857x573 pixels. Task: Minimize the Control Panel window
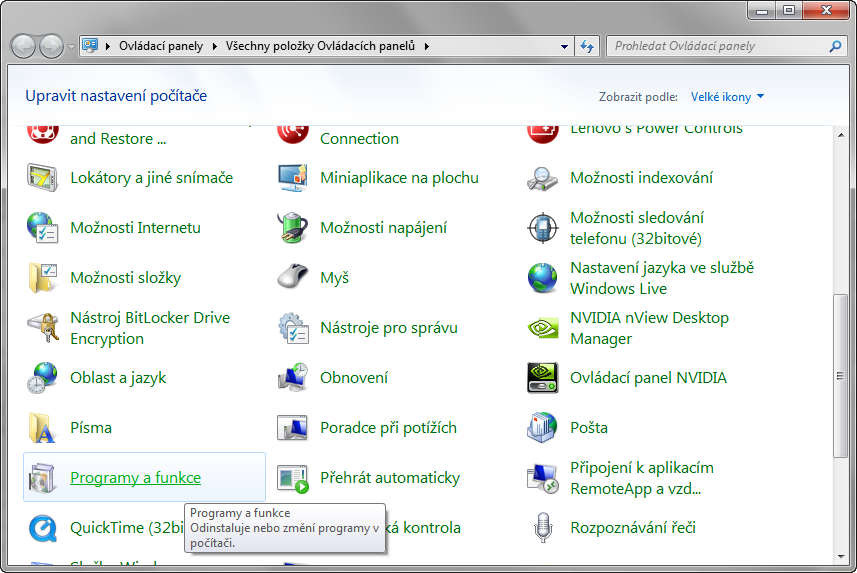[x=762, y=10]
